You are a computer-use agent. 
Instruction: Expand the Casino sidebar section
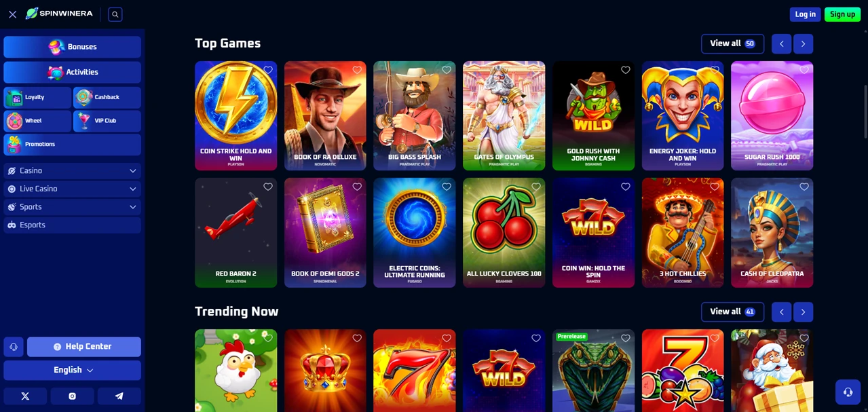(72, 171)
